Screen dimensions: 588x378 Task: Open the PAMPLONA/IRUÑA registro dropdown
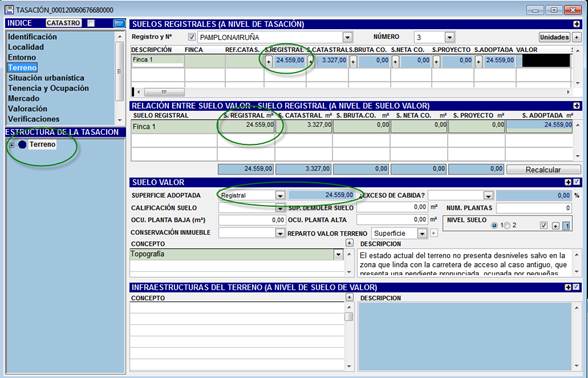pos(348,37)
